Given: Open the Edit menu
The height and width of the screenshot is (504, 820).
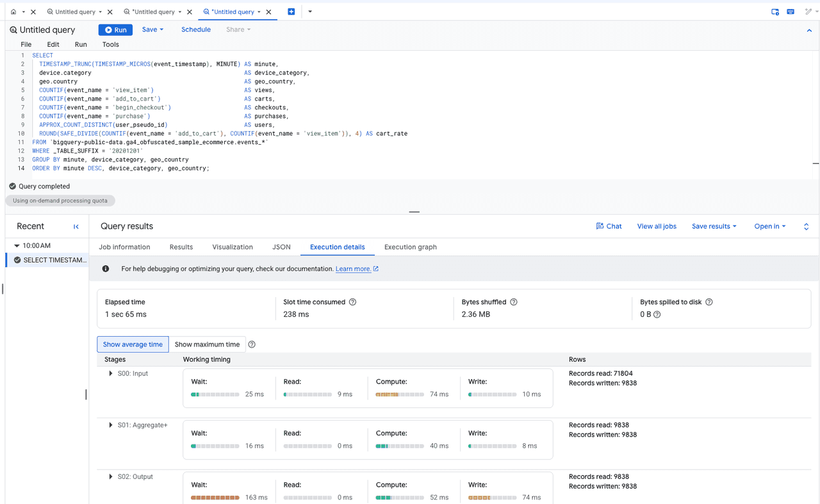Looking at the screenshot, I should (x=53, y=44).
